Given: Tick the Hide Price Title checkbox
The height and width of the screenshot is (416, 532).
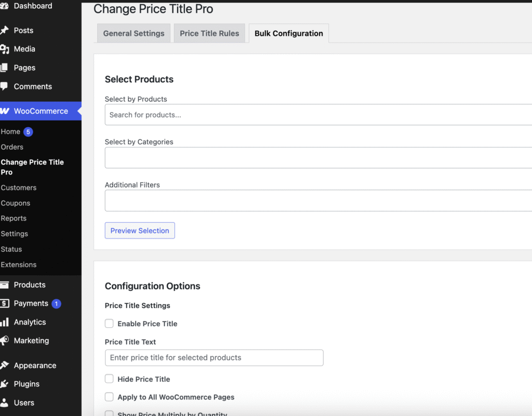Looking at the screenshot, I should [109, 379].
